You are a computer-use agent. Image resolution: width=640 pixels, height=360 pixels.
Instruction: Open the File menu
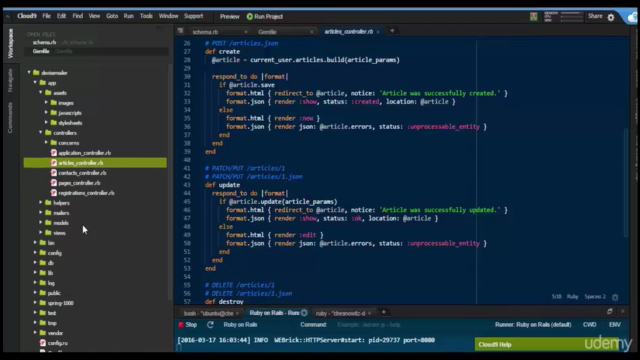point(47,16)
